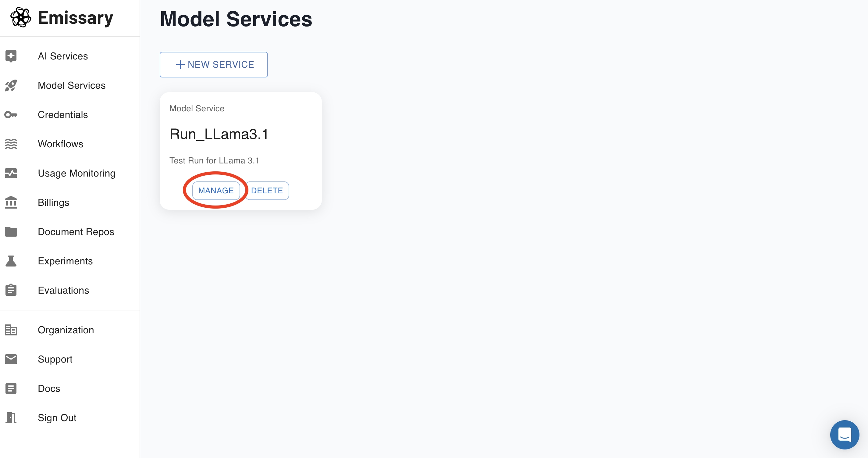Open the chat support bubble

point(845,435)
